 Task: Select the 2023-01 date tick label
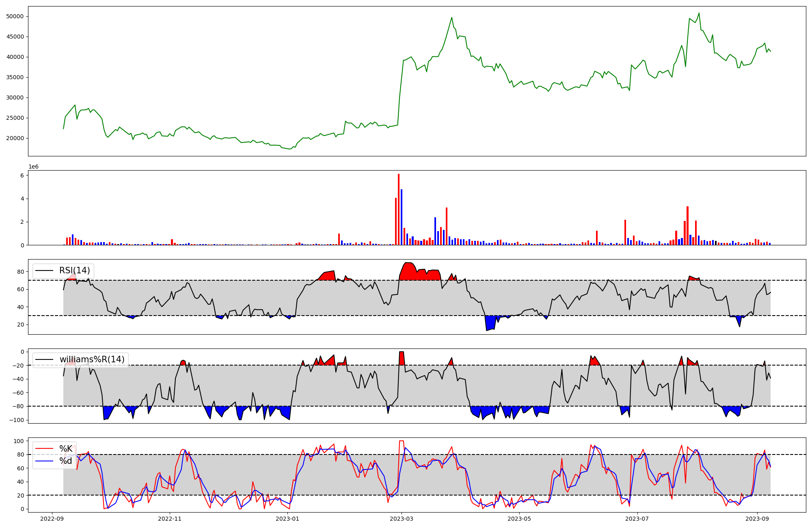[287, 519]
